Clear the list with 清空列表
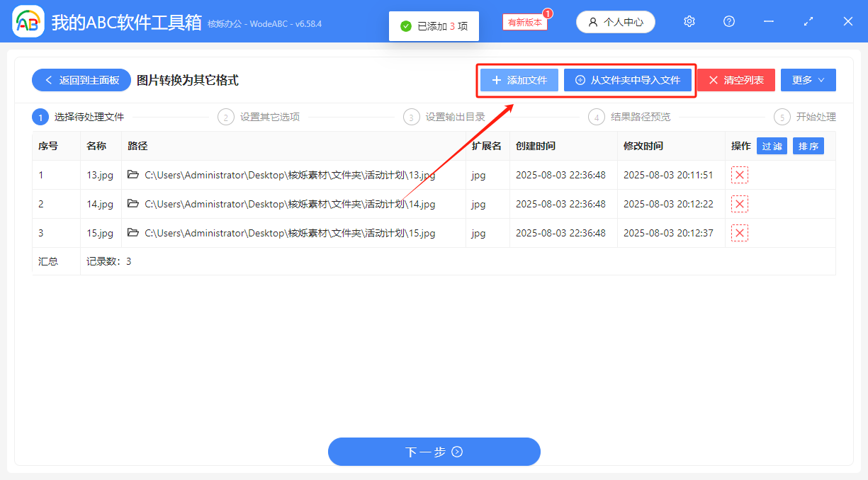This screenshot has height=480, width=868. point(735,79)
